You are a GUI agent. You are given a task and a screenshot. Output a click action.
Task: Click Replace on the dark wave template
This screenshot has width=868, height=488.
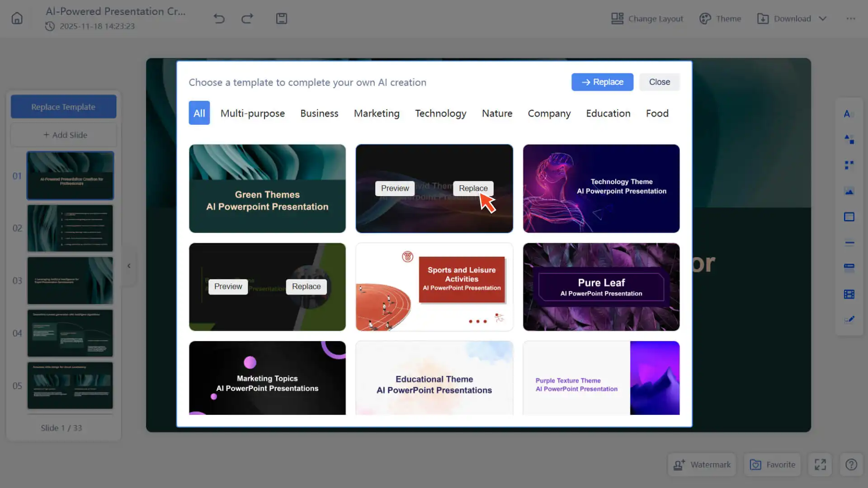coord(473,188)
